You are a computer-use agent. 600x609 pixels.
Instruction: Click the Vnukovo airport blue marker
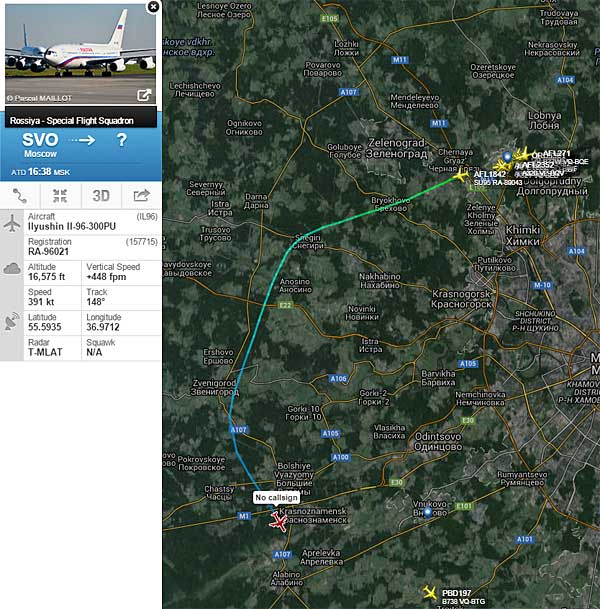[428, 513]
